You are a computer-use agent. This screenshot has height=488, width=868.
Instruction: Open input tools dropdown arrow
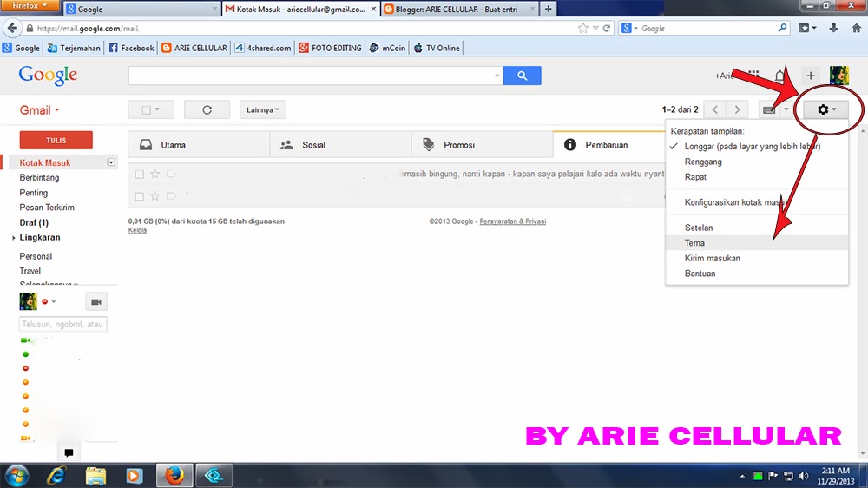tap(786, 109)
